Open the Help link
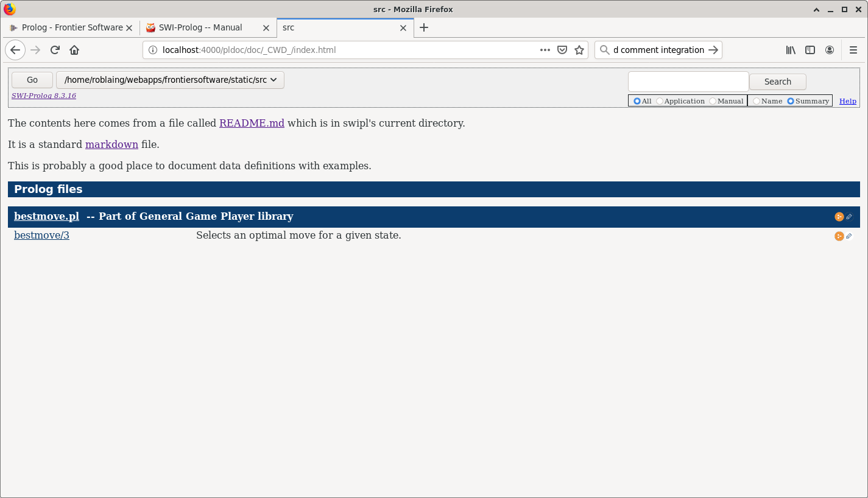This screenshot has height=498, width=868. point(848,101)
